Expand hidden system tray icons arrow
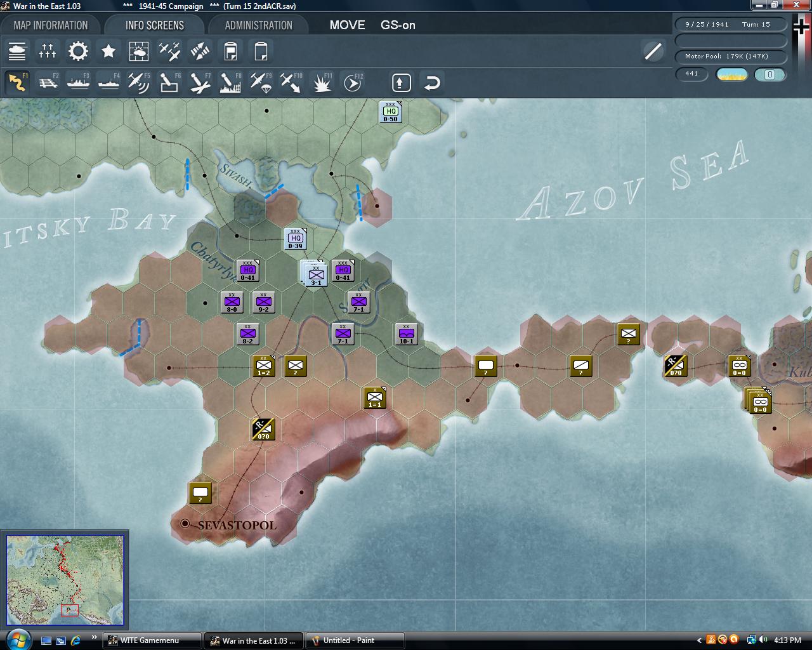 point(700,640)
